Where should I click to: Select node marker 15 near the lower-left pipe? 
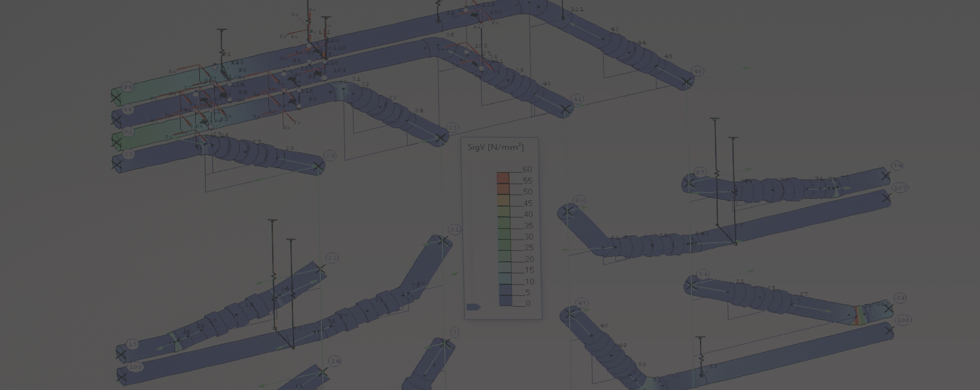133,343
